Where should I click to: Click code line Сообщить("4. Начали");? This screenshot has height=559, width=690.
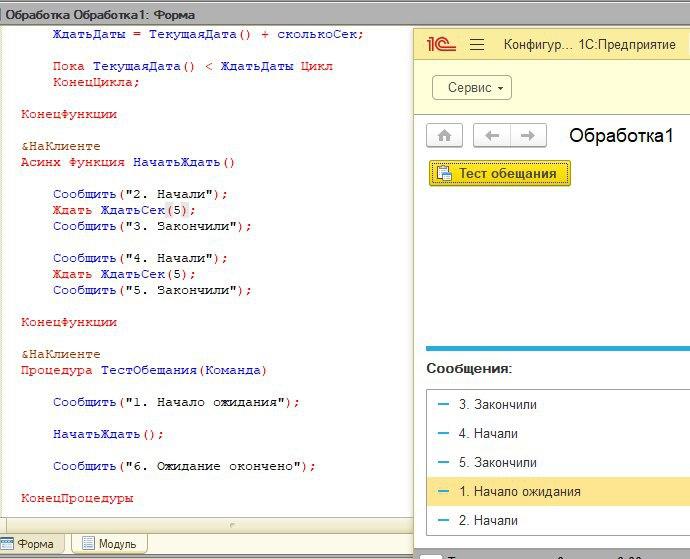[140, 258]
